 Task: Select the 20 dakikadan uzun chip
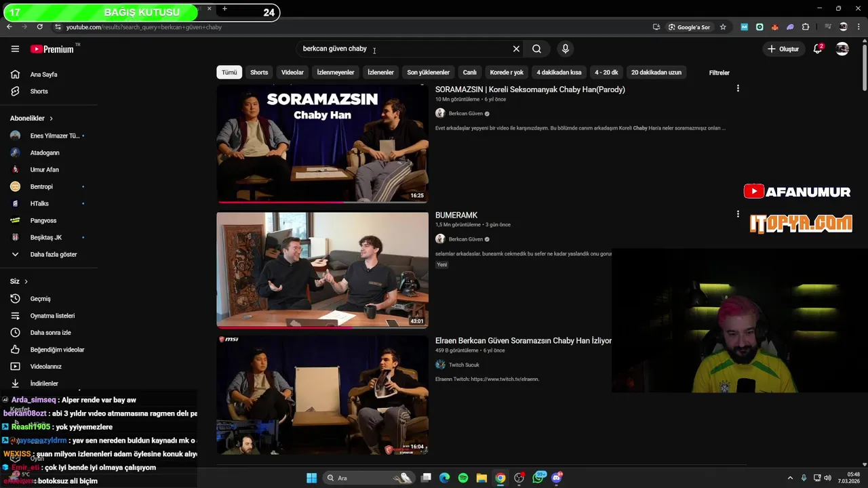[656, 73]
